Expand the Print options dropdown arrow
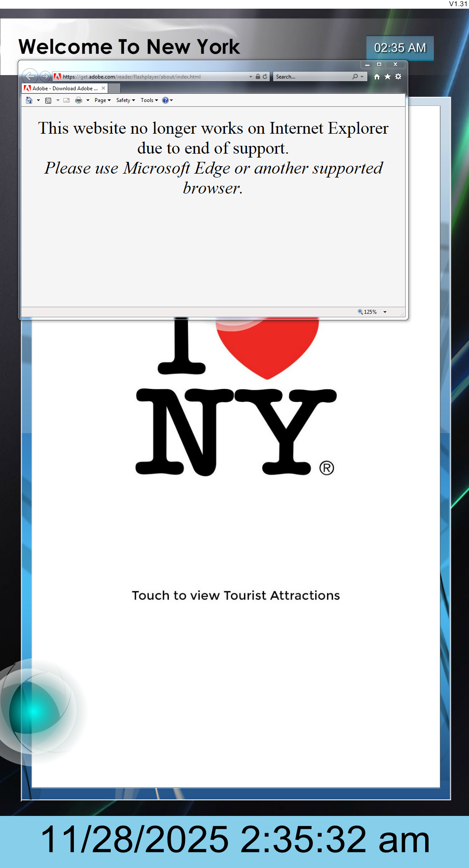Viewport: 469px width, 868px height. (x=88, y=100)
